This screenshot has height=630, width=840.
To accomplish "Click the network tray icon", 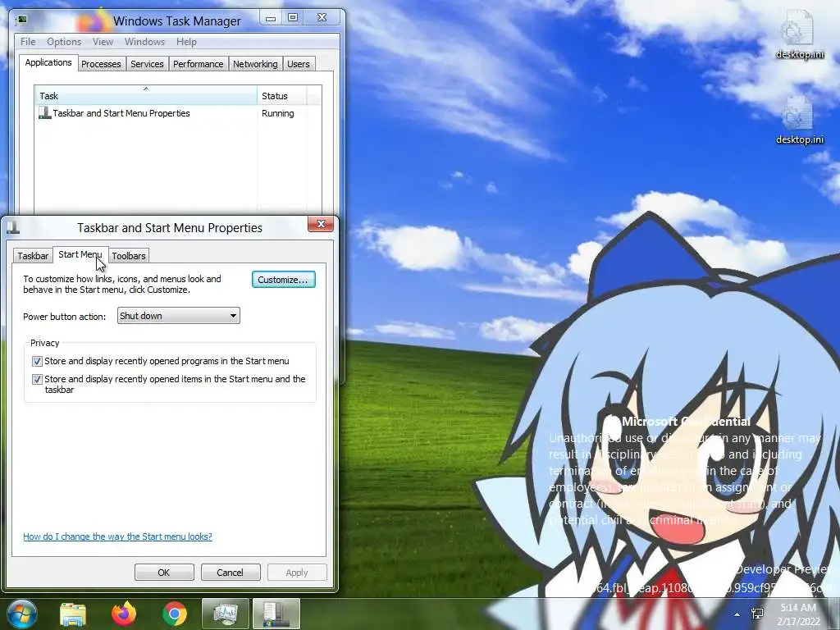I will tap(757, 614).
